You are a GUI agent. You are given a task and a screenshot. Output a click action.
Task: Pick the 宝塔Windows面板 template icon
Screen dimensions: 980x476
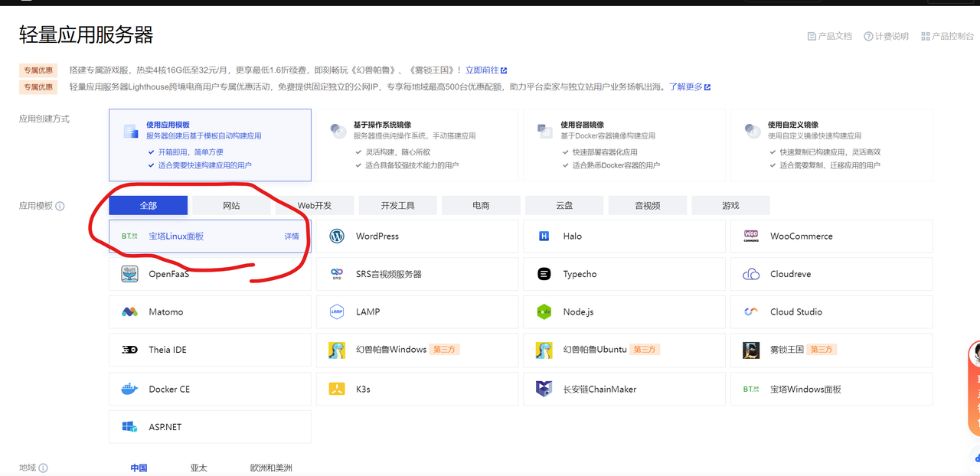(751, 390)
